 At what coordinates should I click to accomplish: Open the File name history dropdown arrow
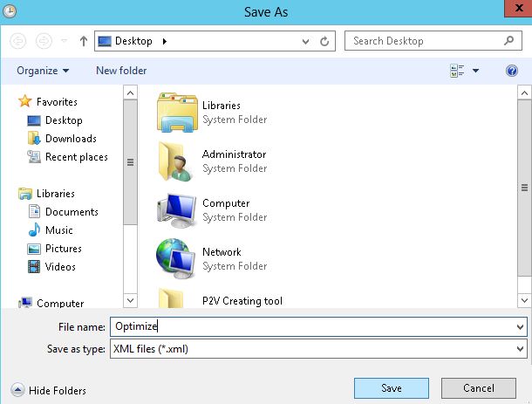(x=520, y=327)
